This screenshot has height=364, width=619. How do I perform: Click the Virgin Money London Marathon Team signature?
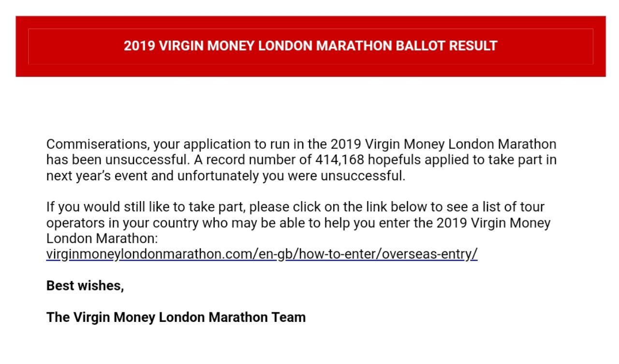(x=176, y=317)
